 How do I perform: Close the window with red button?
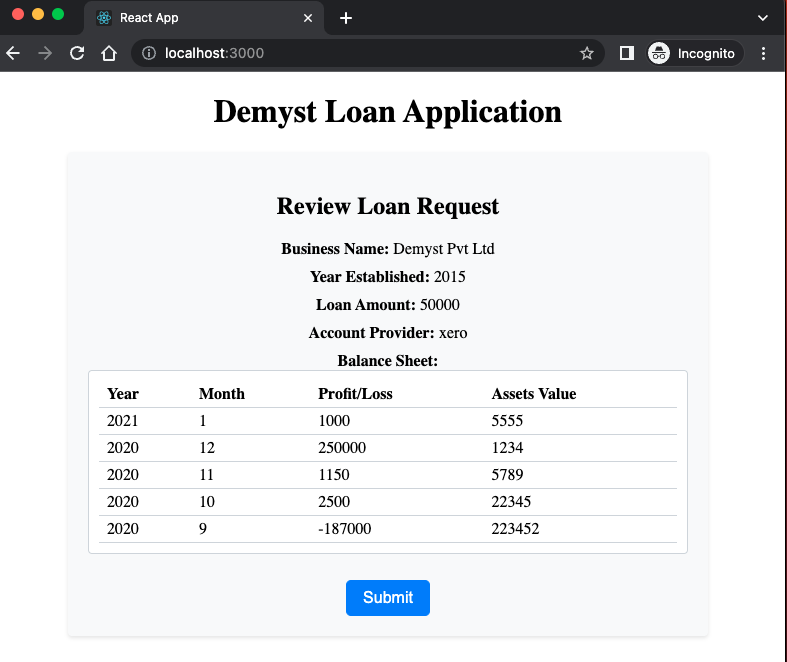18,14
